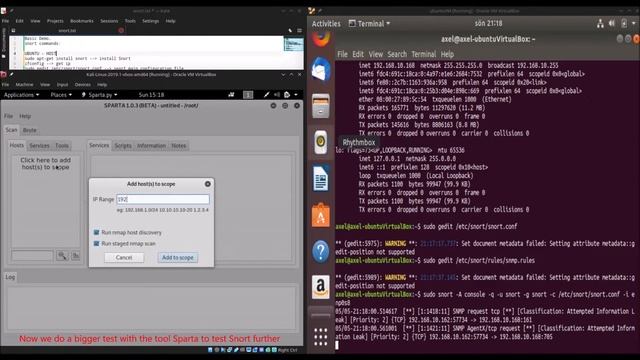Click the Kali power/lock tray icon
Screen dimensions: 640x360
pyautogui.click(x=287, y=95)
